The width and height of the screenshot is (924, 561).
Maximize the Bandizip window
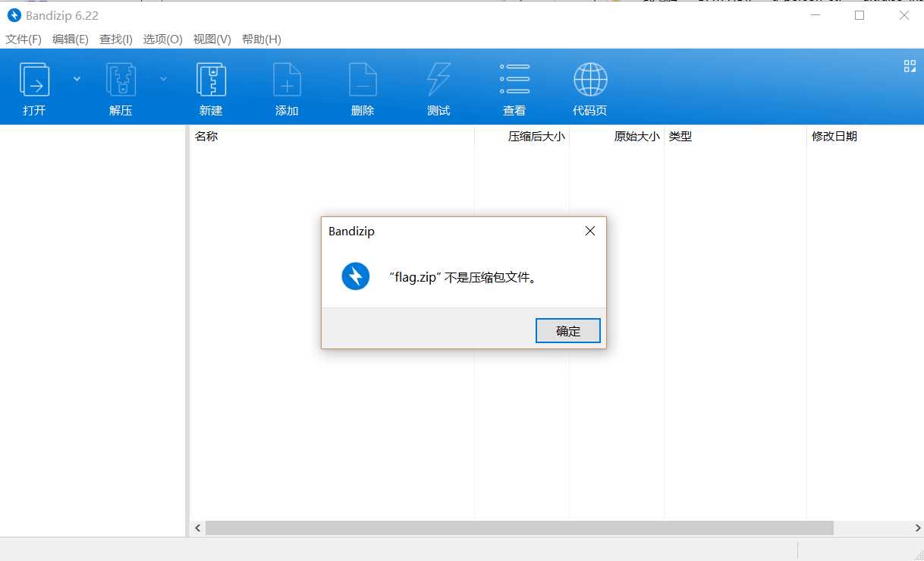860,15
